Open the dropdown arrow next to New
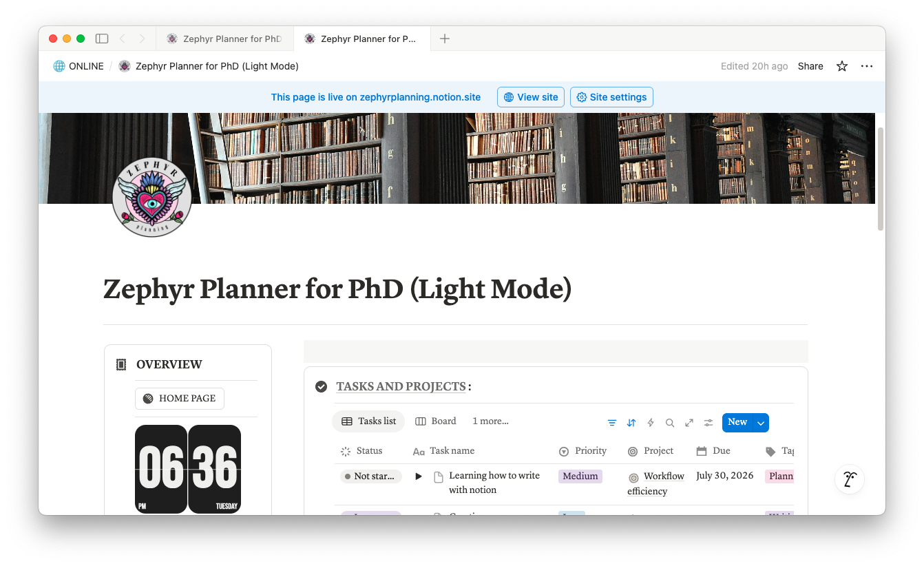 761,423
